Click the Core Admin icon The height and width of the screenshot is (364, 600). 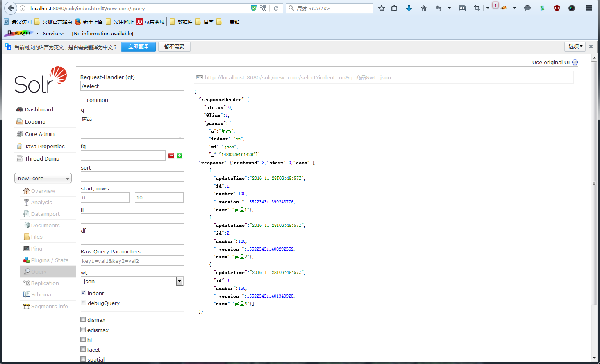tap(19, 134)
